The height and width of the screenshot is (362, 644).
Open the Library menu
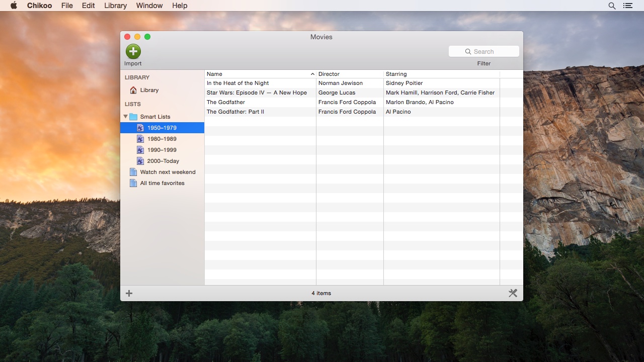click(115, 6)
